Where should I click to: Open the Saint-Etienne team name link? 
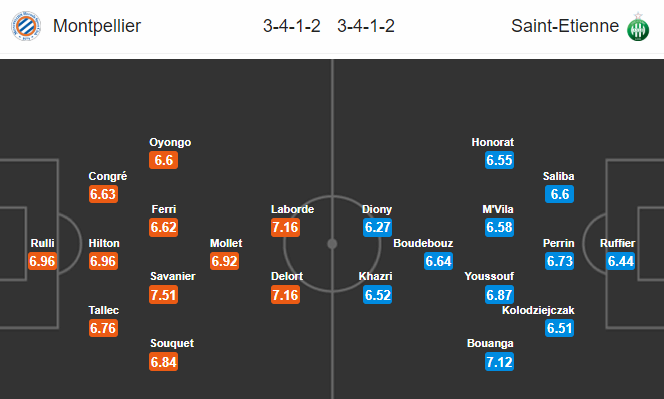(565, 26)
